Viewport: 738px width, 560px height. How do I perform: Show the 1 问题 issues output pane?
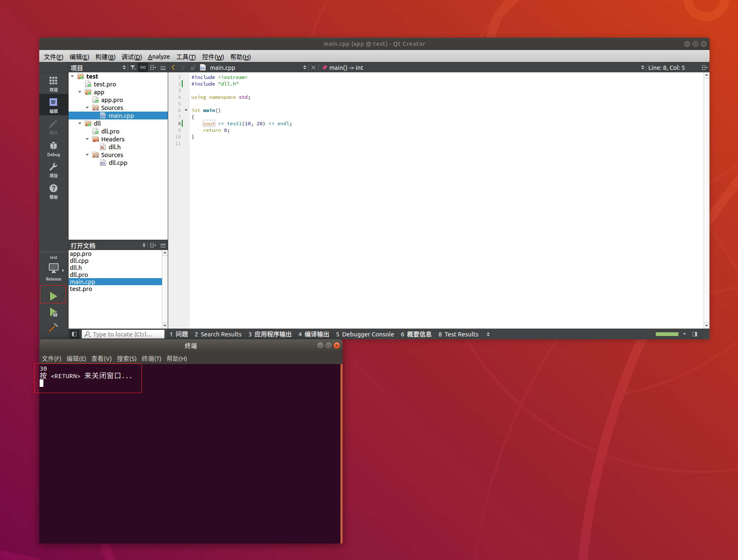(179, 334)
